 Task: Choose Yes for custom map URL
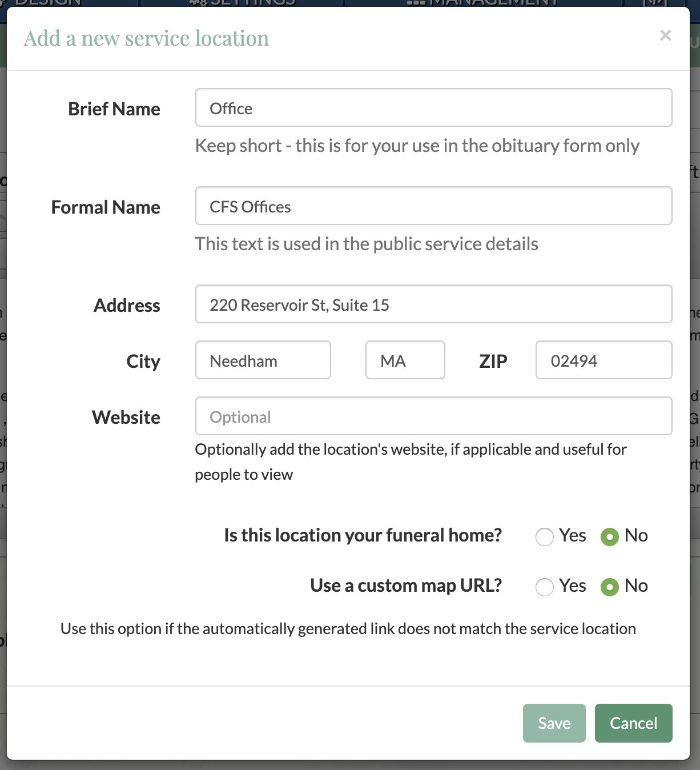(545, 587)
